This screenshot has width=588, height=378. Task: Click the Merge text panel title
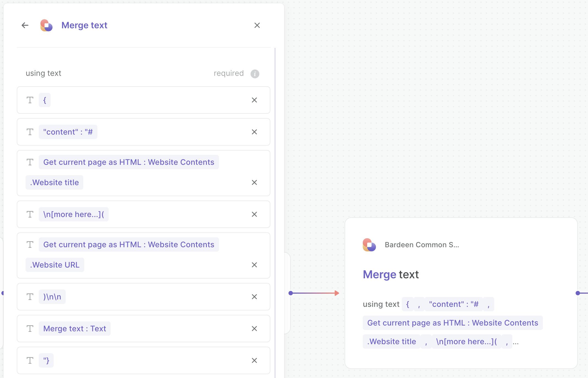pyautogui.click(x=84, y=25)
